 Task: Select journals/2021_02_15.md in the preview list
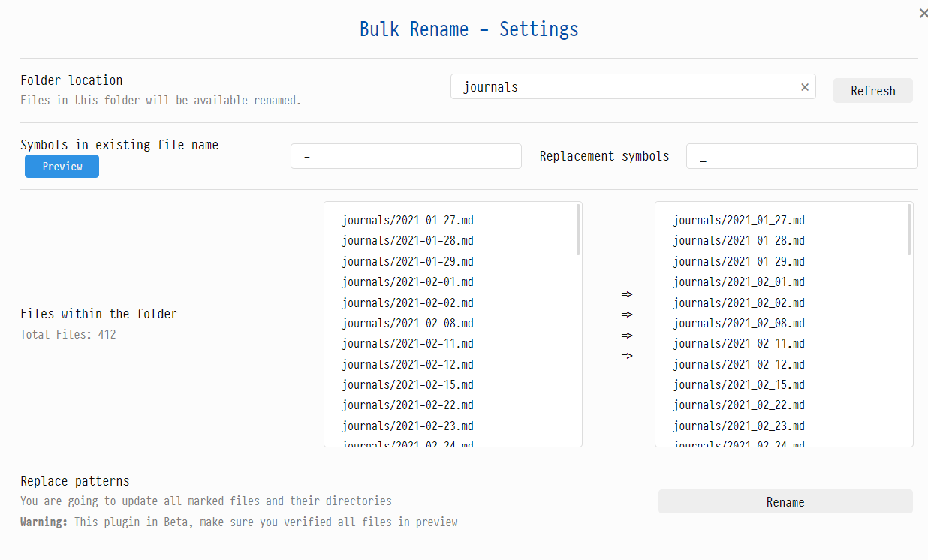739,385
